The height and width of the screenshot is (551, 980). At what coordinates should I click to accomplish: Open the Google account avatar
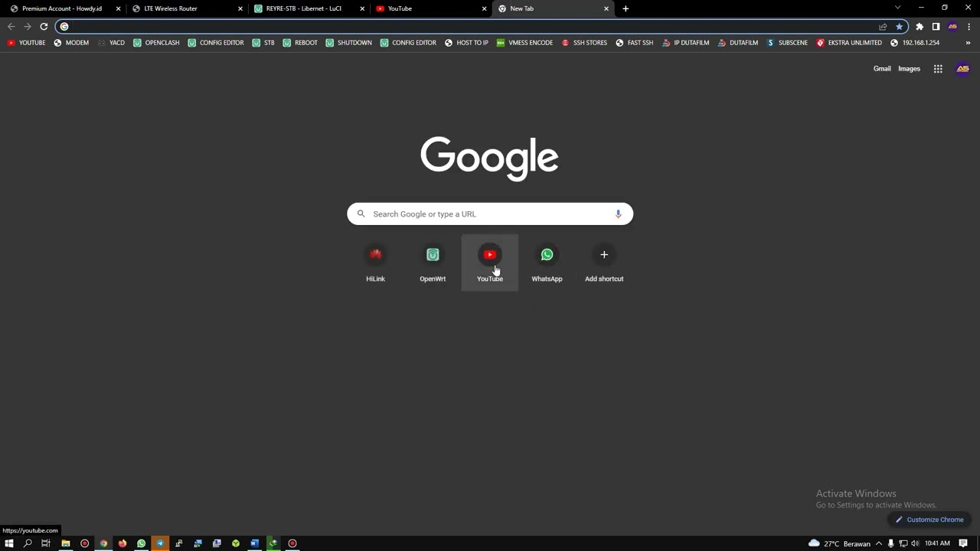tap(962, 69)
